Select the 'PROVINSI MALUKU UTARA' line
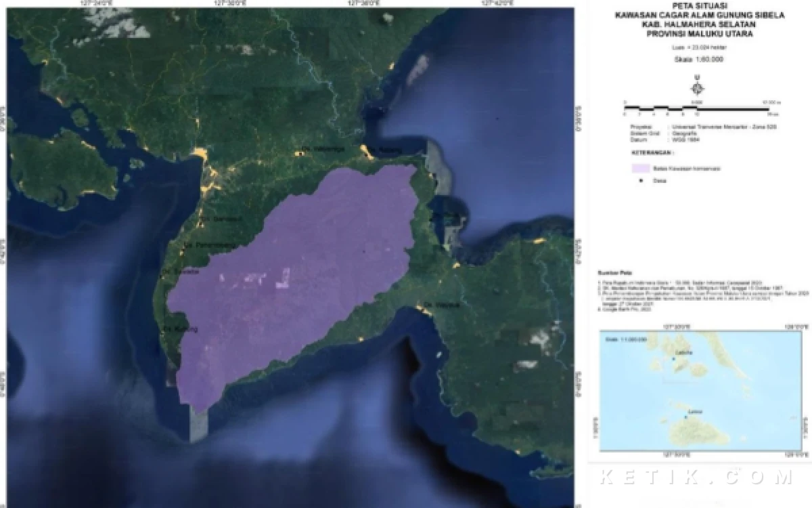Image resolution: width=812 pixels, height=508 pixels. [701, 33]
